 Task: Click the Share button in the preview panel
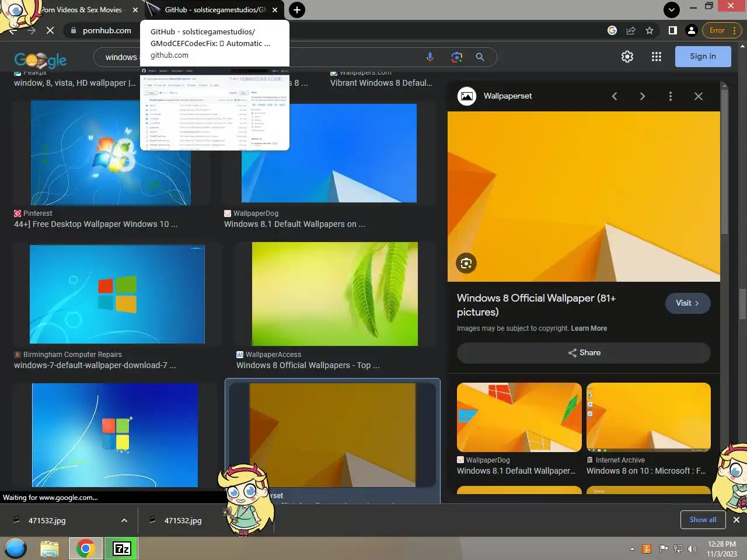(x=584, y=353)
